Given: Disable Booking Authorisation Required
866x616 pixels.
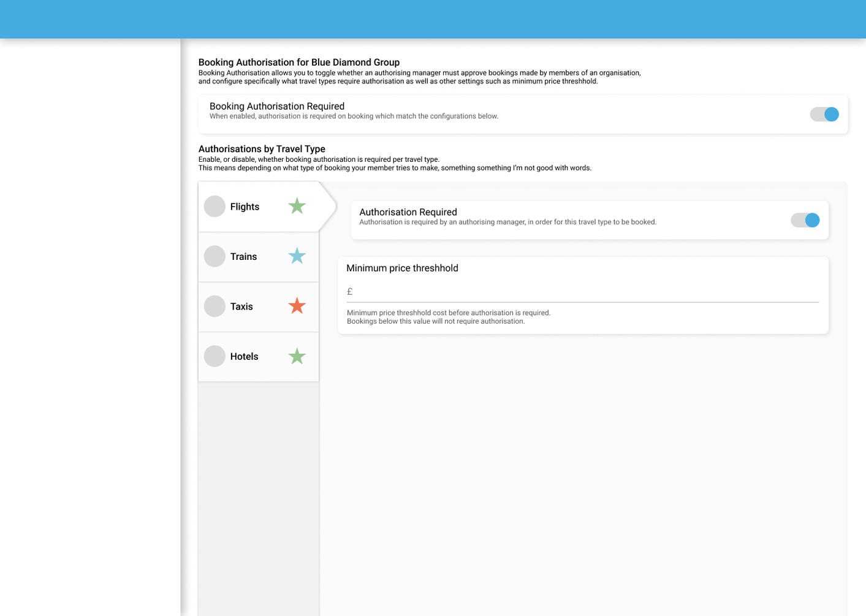Looking at the screenshot, I should [824, 114].
